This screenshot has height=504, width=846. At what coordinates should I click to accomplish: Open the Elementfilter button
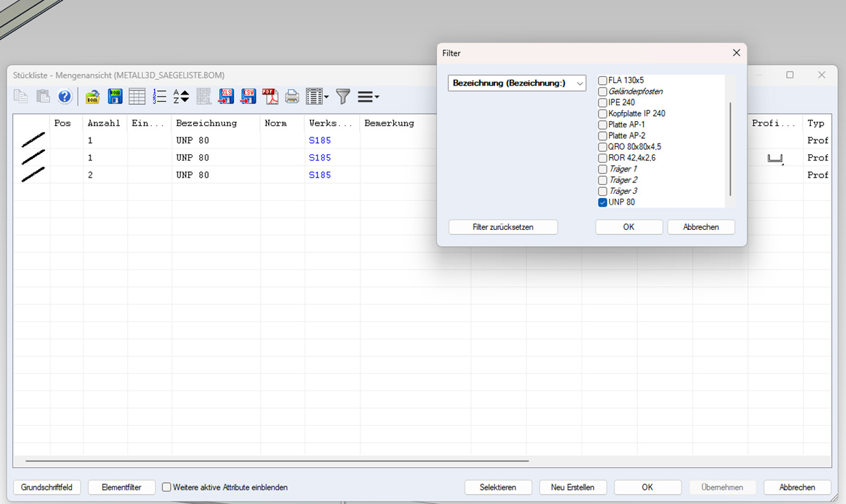point(122,487)
